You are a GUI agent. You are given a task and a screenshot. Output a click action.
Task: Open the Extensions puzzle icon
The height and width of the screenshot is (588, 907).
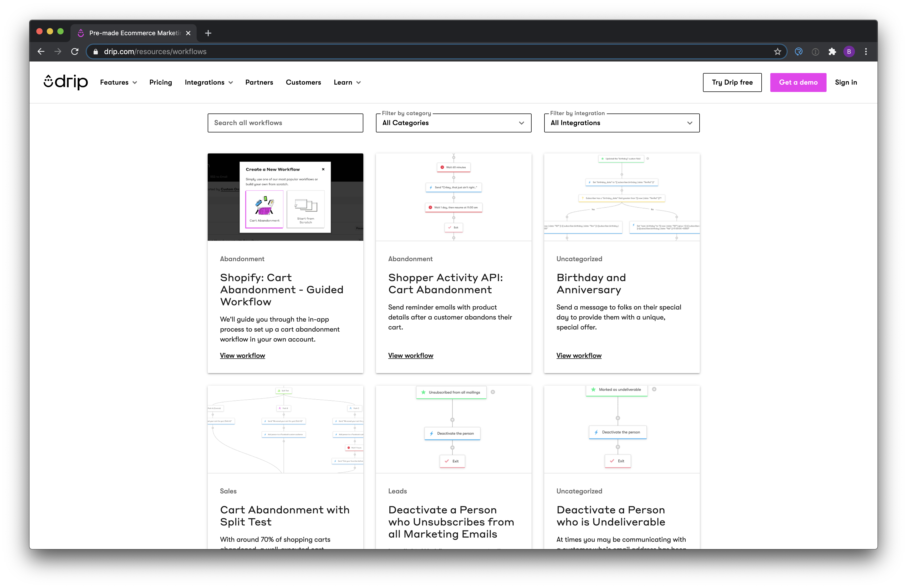(832, 51)
